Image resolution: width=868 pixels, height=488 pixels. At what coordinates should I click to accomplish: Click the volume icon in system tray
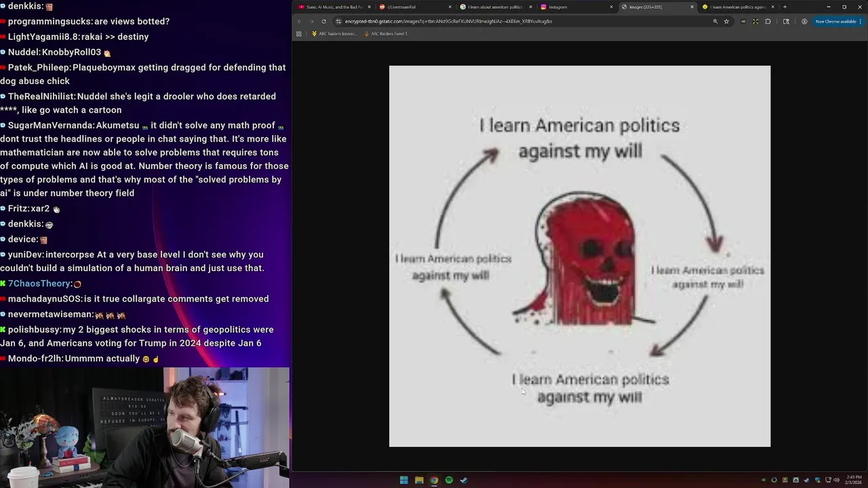click(x=836, y=480)
